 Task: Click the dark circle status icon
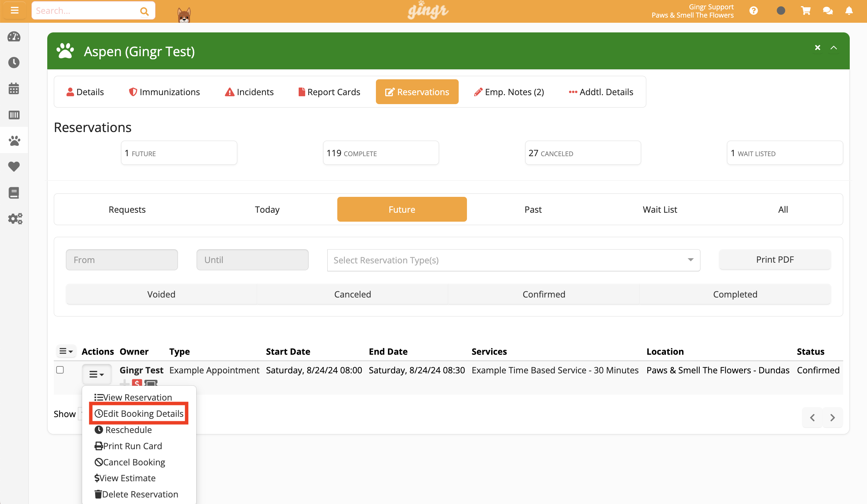point(781,11)
